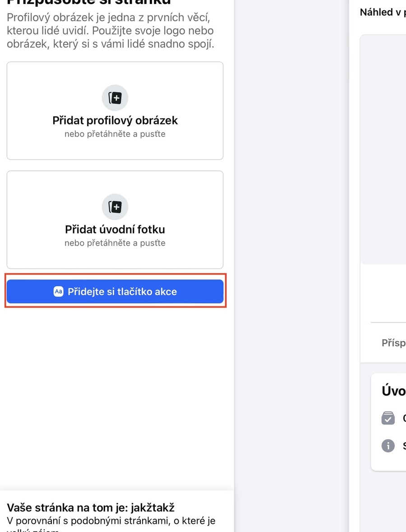Click drag-and-drop hint under cover photo
Viewport: 406px width, 532px height.
click(x=115, y=243)
